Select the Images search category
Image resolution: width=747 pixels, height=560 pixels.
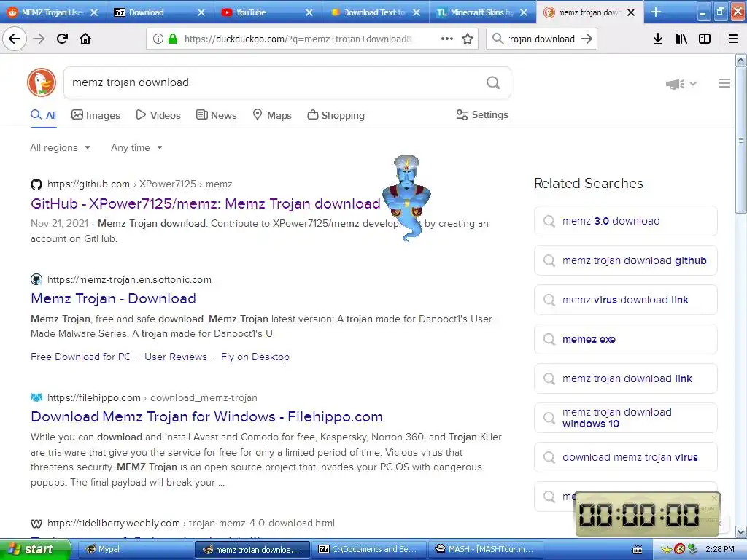click(x=96, y=115)
